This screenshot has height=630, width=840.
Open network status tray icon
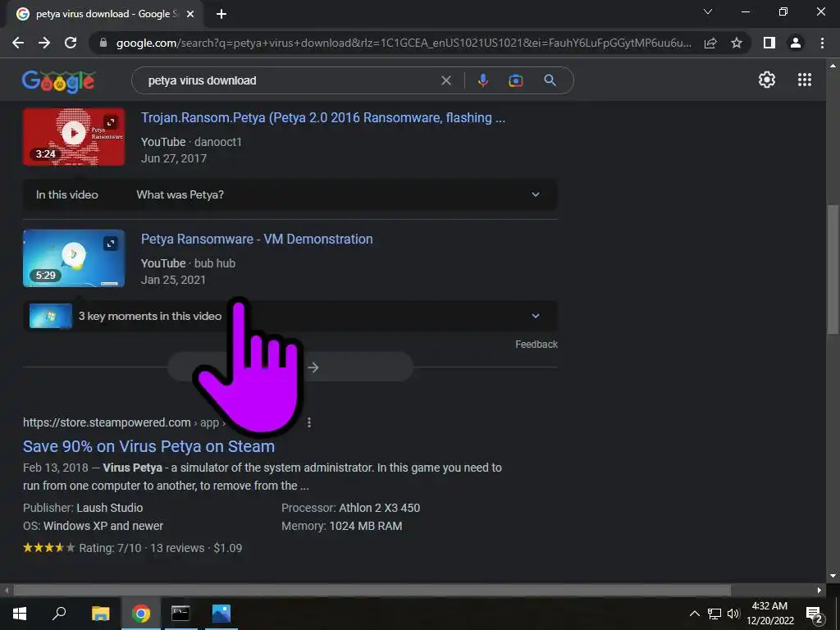pyautogui.click(x=714, y=614)
